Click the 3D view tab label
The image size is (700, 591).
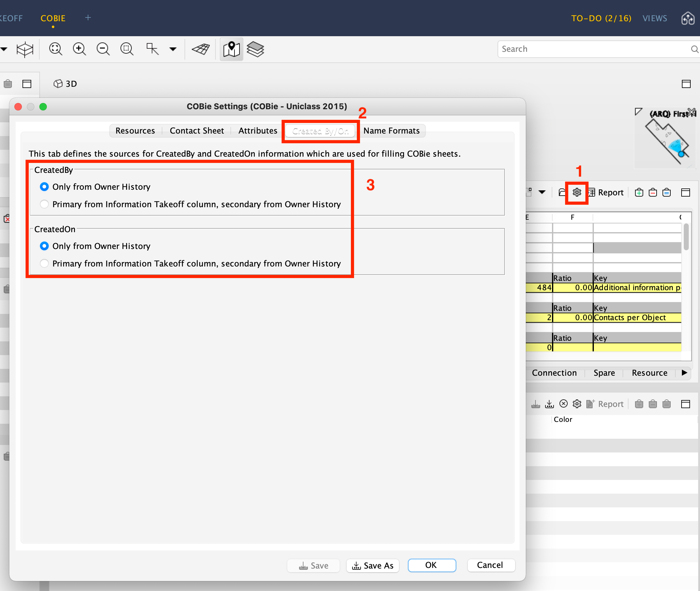point(65,84)
